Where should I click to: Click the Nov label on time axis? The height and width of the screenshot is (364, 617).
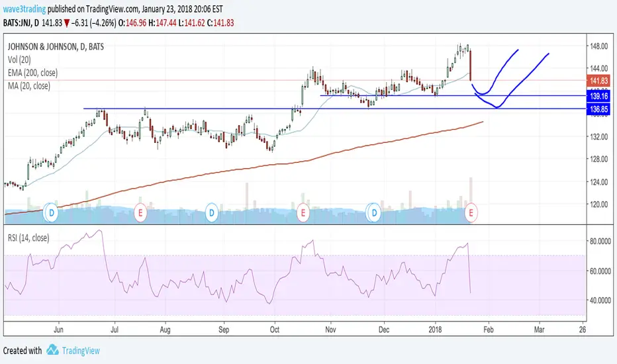pos(330,330)
